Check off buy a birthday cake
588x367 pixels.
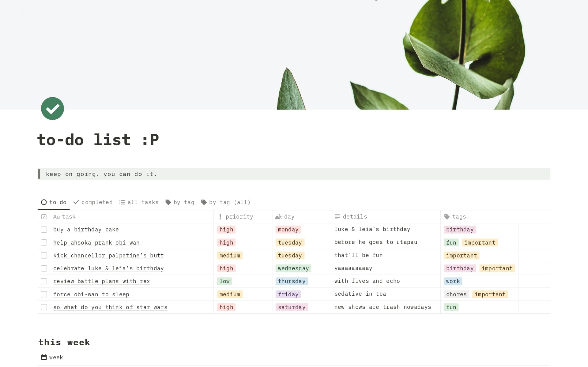44,229
